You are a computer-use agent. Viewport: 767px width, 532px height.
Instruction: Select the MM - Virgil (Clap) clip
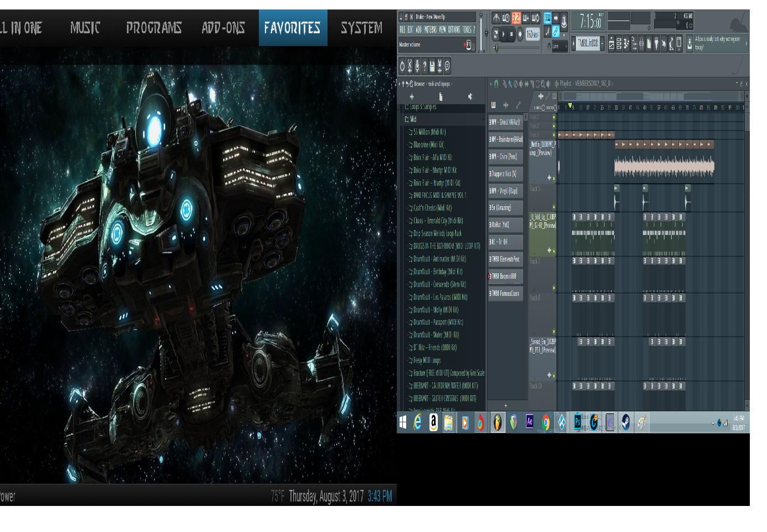click(505, 191)
